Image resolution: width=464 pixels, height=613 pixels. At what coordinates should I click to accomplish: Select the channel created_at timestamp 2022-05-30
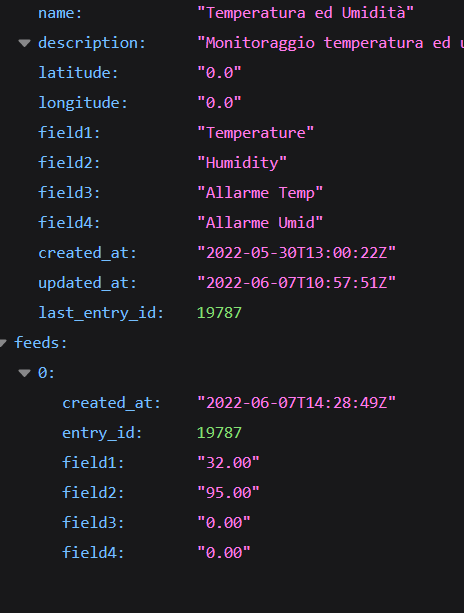[x=296, y=253]
